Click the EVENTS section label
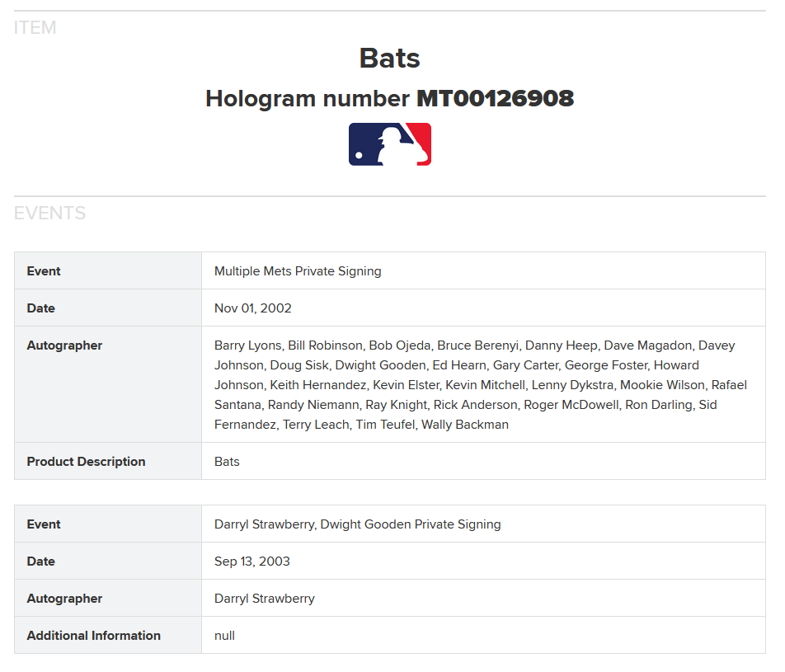The image size is (785, 672). (x=49, y=214)
